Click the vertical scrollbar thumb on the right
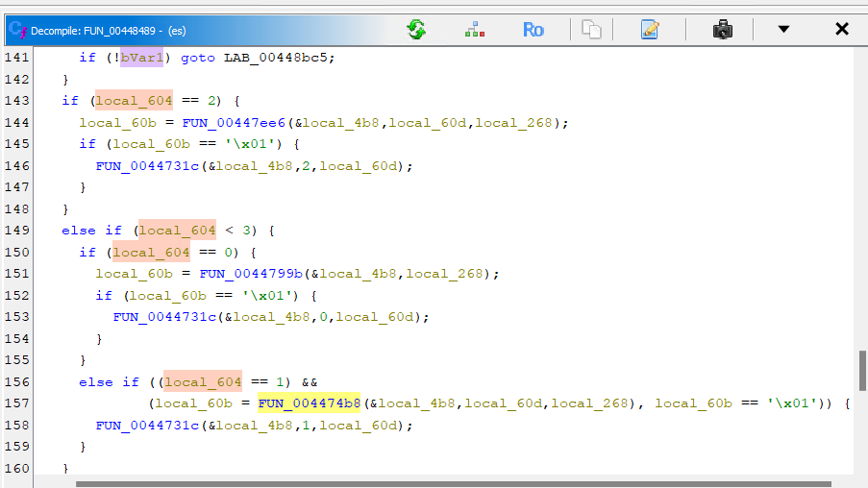This screenshot has height=488, width=868. (862, 370)
